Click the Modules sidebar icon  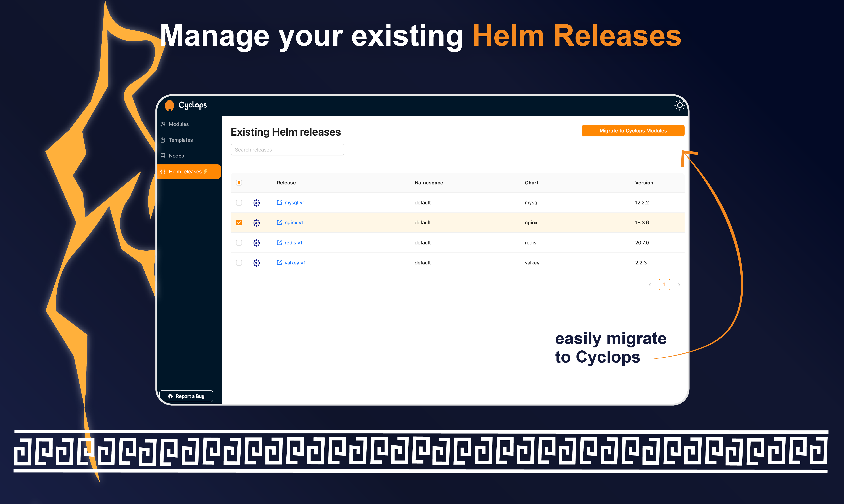coord(163,124)
